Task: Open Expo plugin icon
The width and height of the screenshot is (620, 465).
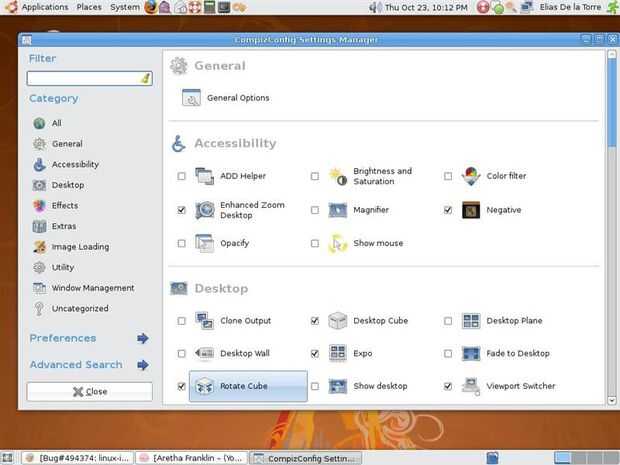Action: (x=338, y=353)
